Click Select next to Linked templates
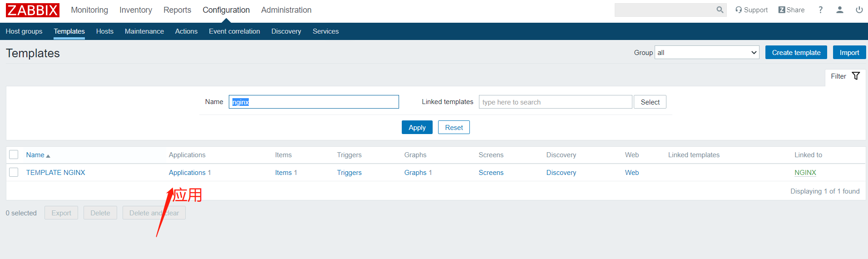 point(650,102)
